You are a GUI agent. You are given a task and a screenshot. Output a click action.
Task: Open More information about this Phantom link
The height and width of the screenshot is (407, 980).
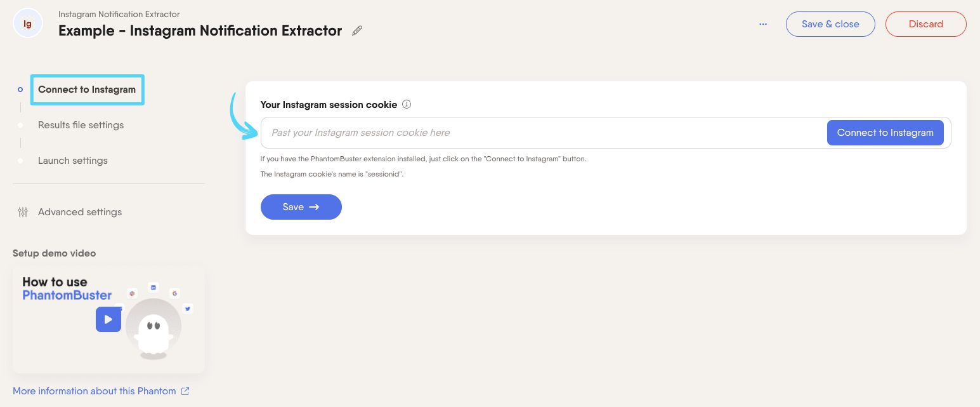coord(95,391)
